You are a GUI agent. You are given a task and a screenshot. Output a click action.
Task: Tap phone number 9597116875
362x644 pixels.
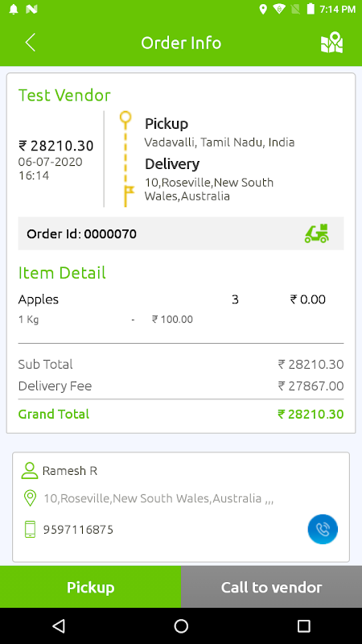(x=78, y=530)
